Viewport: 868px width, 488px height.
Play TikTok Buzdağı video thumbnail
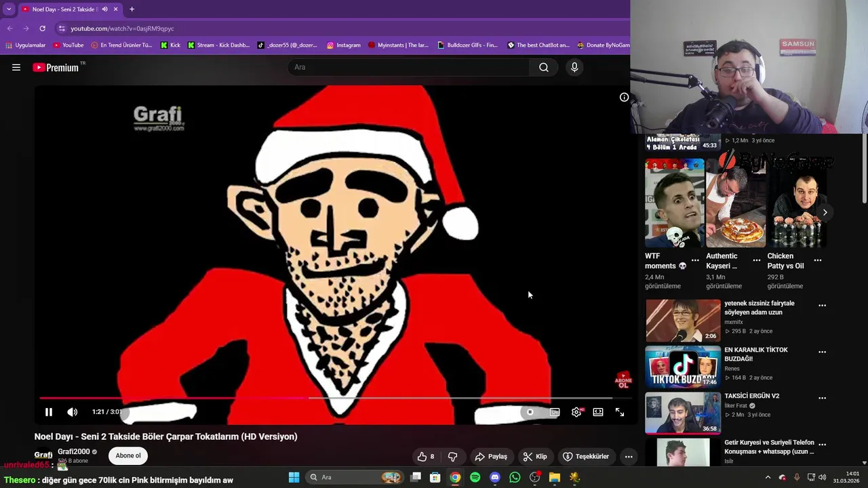(683, 367)
